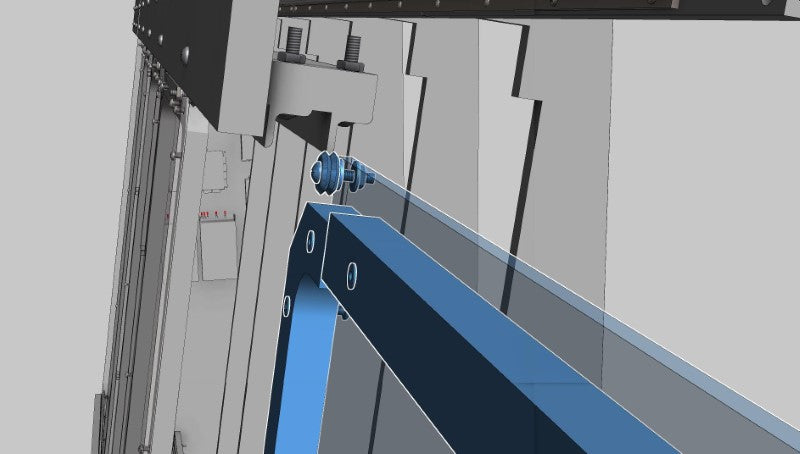The width and height of the screenshot is (800, 454).
Task: Pick the upper hole in light-blue plate
Action: (311, 241)
